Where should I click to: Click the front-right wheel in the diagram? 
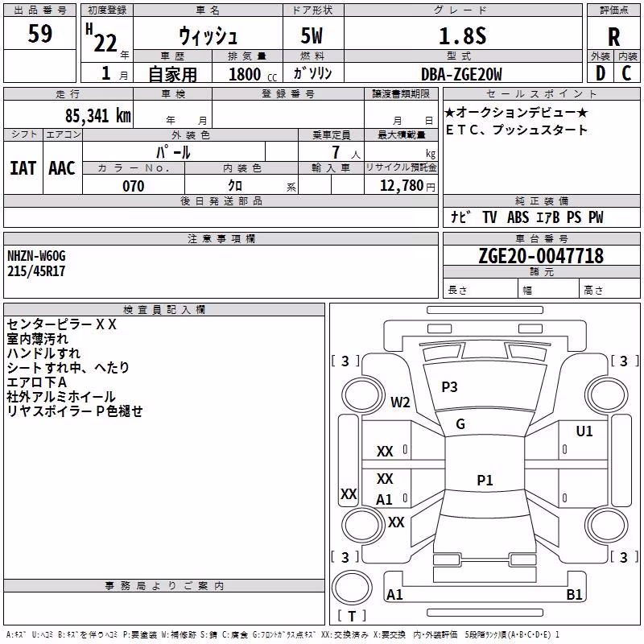click(606, 396)
